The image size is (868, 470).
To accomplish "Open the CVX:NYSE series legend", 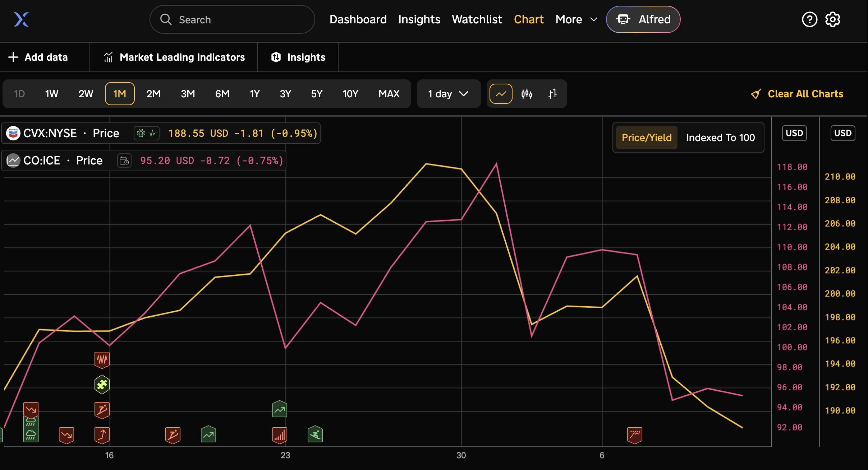I will click(161, 133).
